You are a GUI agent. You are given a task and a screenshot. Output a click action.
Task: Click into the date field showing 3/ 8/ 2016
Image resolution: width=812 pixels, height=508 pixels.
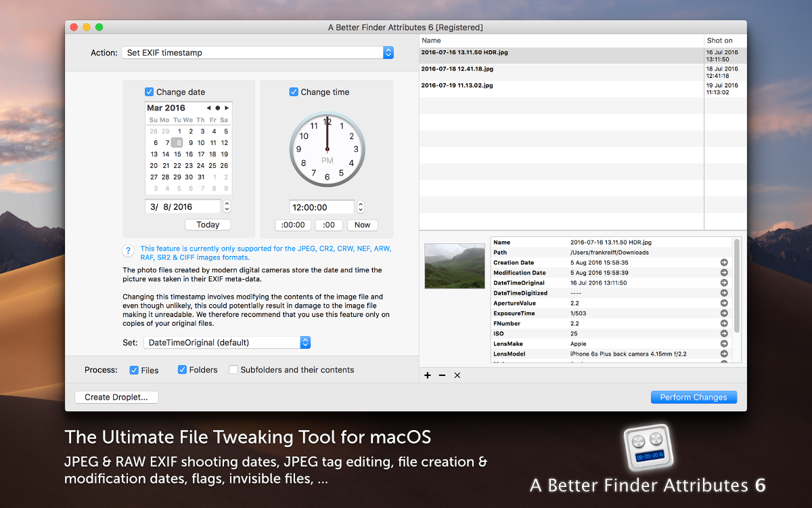coord(183,207)
